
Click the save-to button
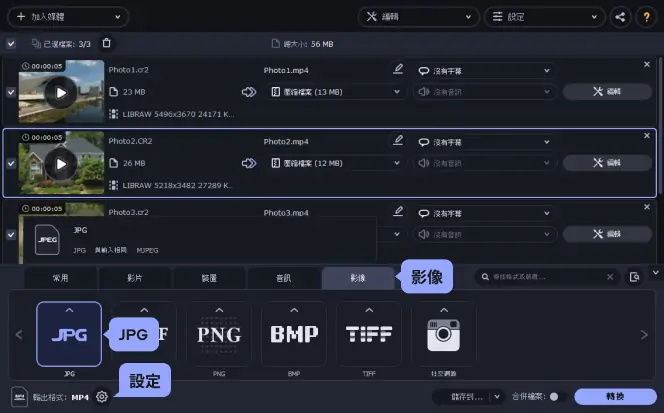[462, 396]
